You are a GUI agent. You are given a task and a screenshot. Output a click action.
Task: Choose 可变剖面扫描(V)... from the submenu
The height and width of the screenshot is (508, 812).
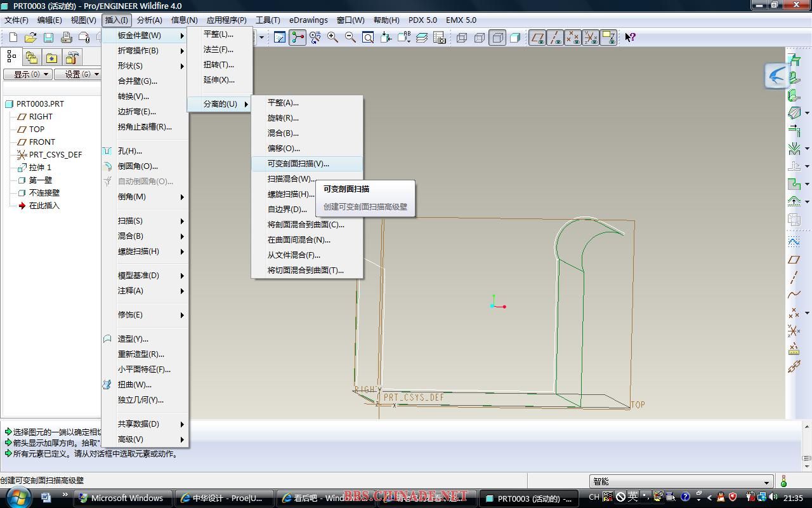(307, 164)
